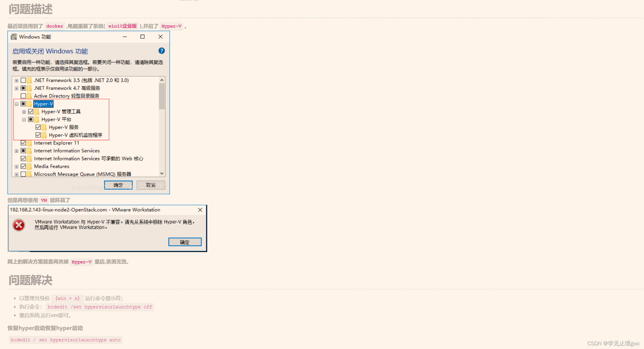This screenshot has height=349, width=644.
Task: Click the 问题描述 heading
Action: pos(30,9)
